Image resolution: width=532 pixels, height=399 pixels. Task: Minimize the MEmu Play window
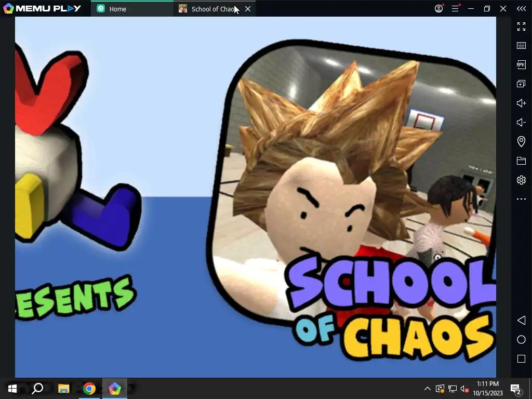(x=471, y=8)
